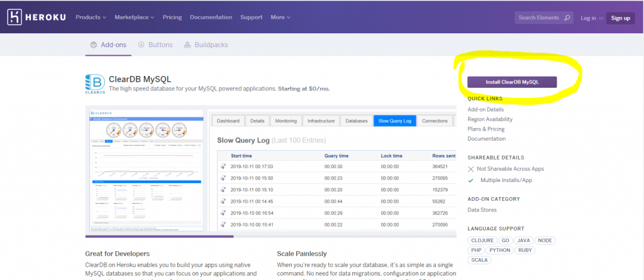Select the NODE language tag
The height and width of the screenshot is (280, 644).
pos(545,240)
